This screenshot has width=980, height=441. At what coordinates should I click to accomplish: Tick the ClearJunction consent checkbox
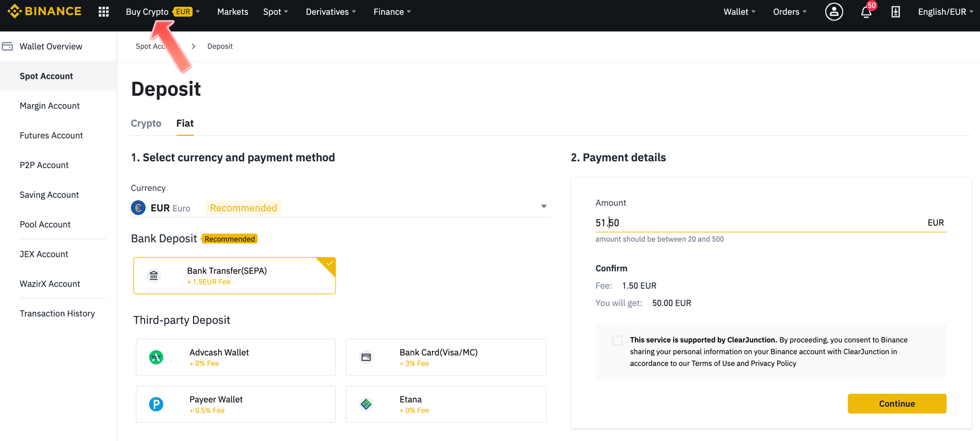pos(617,340)
